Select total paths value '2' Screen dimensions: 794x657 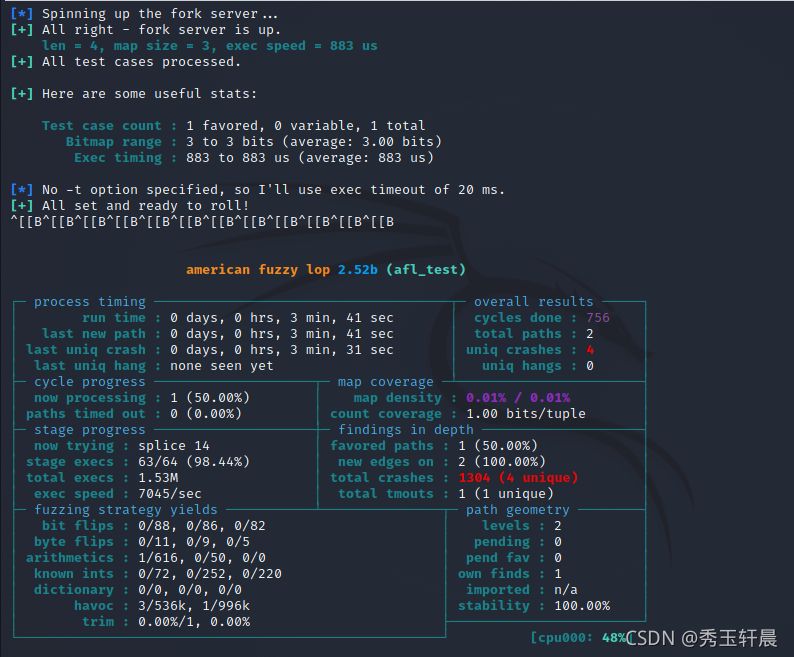pos(590,334)
